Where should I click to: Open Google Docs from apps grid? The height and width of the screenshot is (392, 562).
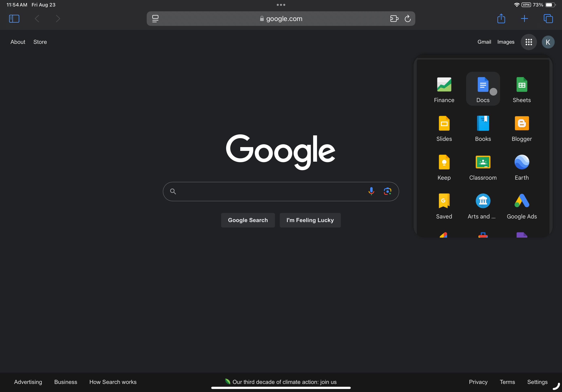pyautogui.click(x=483, y=89)
